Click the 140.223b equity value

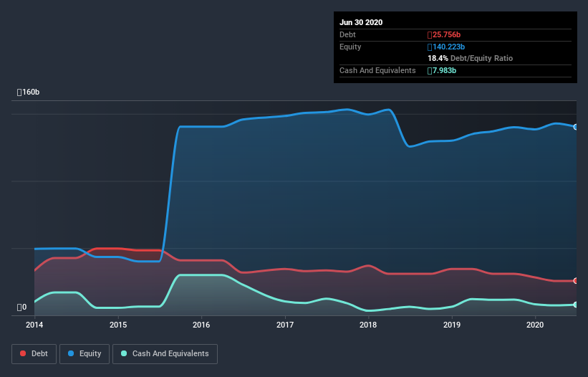(446, 47)
